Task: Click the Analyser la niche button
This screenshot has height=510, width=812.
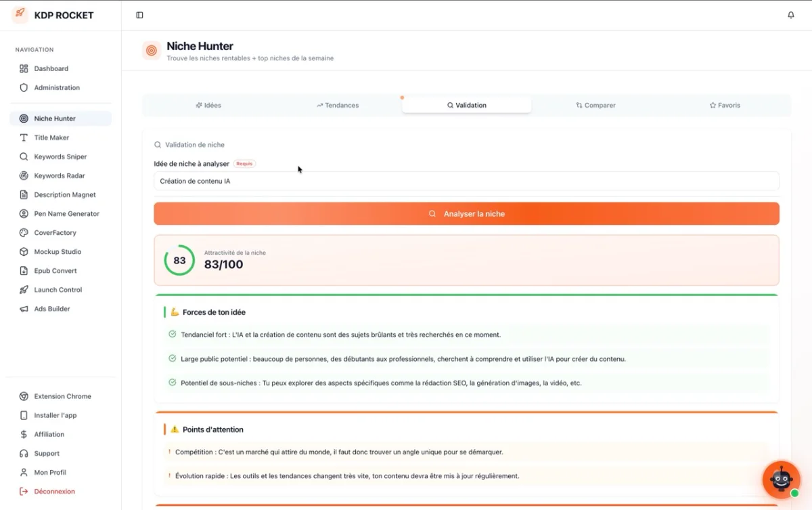Action: pyautogui.click(x=466, y=213)
